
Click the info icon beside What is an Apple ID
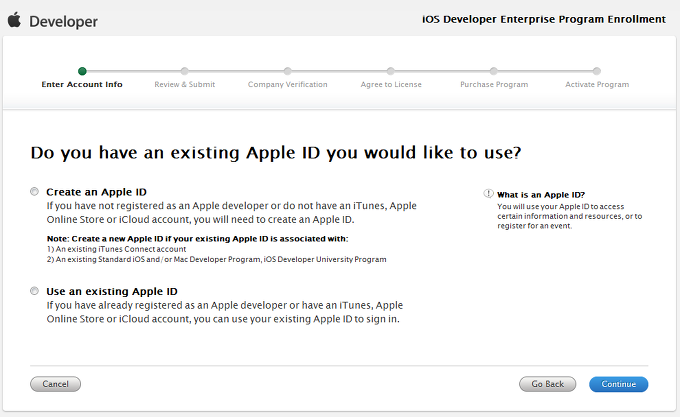click(x=488, y=193)
